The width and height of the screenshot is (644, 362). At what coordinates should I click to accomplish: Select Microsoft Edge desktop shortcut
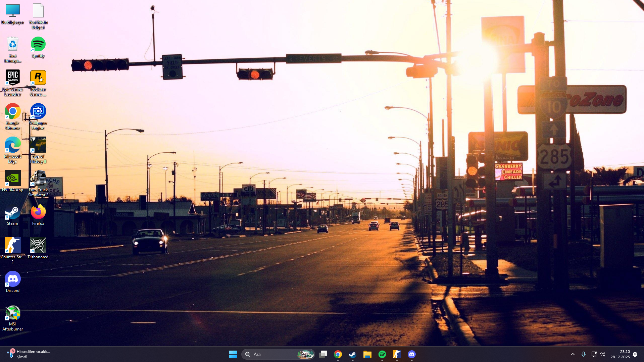pyautogui.click(x=12, y=150)
